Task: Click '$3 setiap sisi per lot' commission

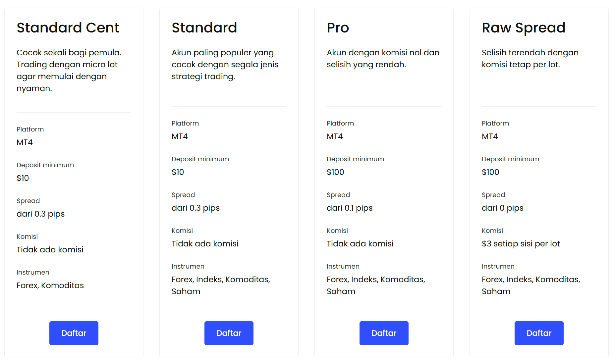Action: pos(521,244)
